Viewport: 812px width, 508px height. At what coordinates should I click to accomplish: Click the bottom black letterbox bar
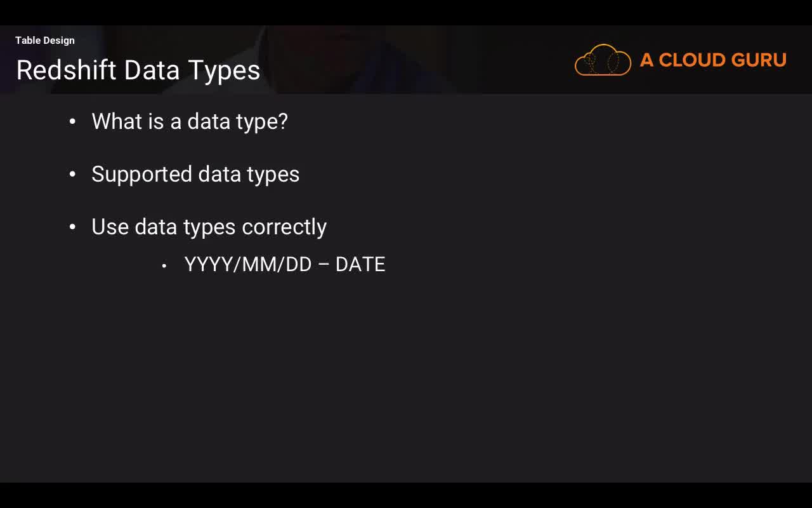[x=406, y=495]
